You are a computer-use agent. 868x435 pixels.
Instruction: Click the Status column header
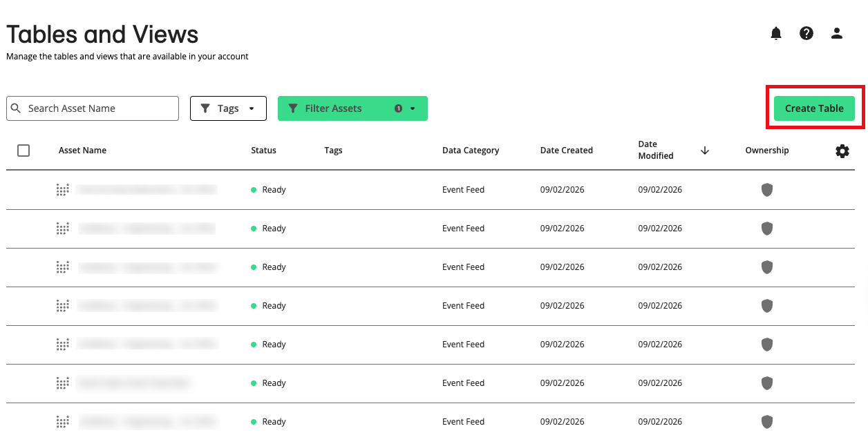[263, 151]
